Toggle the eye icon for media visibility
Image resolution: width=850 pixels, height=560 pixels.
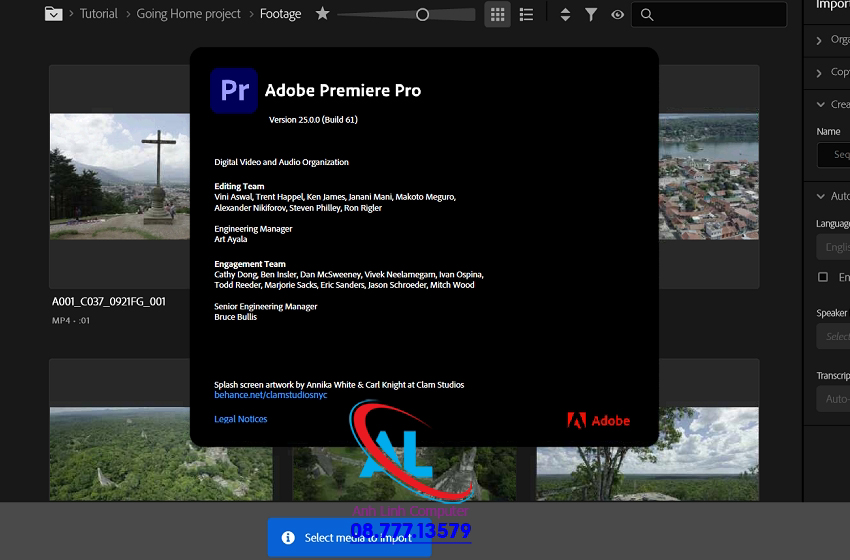618,14
